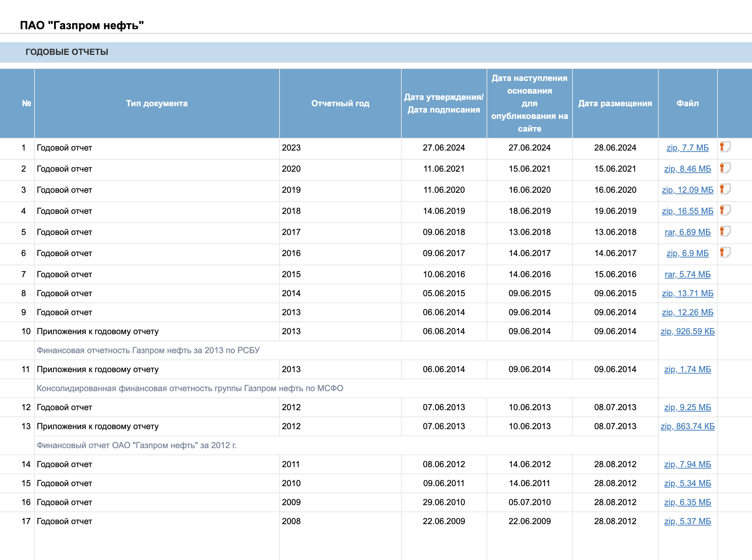This screenshot has height=560, width=752.
Task: Click 'Годовой отчет' in row 1
Action: [x=64, y=148]
